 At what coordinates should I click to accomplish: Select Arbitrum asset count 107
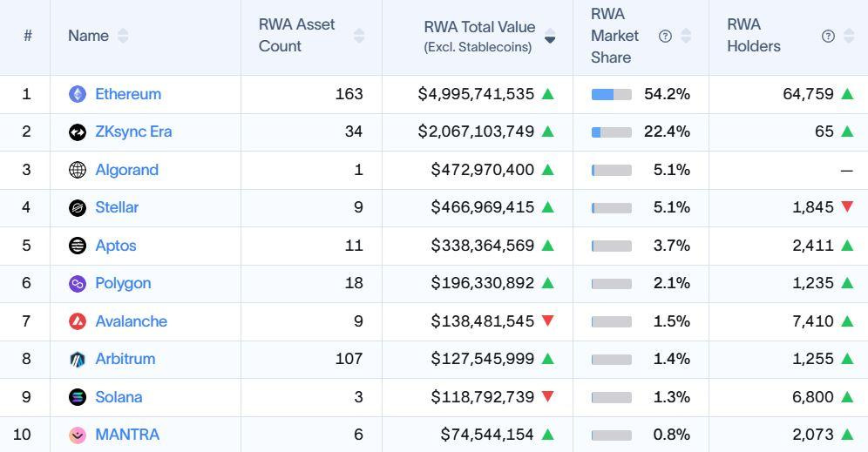click(349, 359)
